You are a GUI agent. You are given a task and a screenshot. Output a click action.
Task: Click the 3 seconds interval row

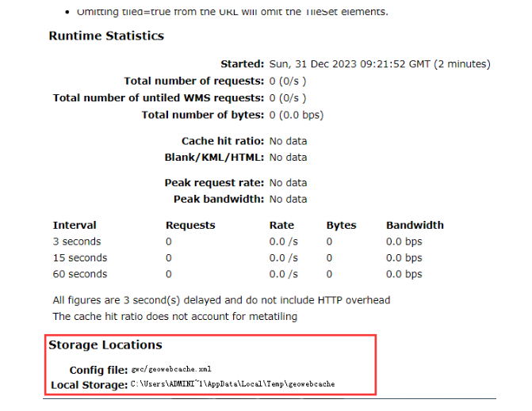tap(77, 242)
